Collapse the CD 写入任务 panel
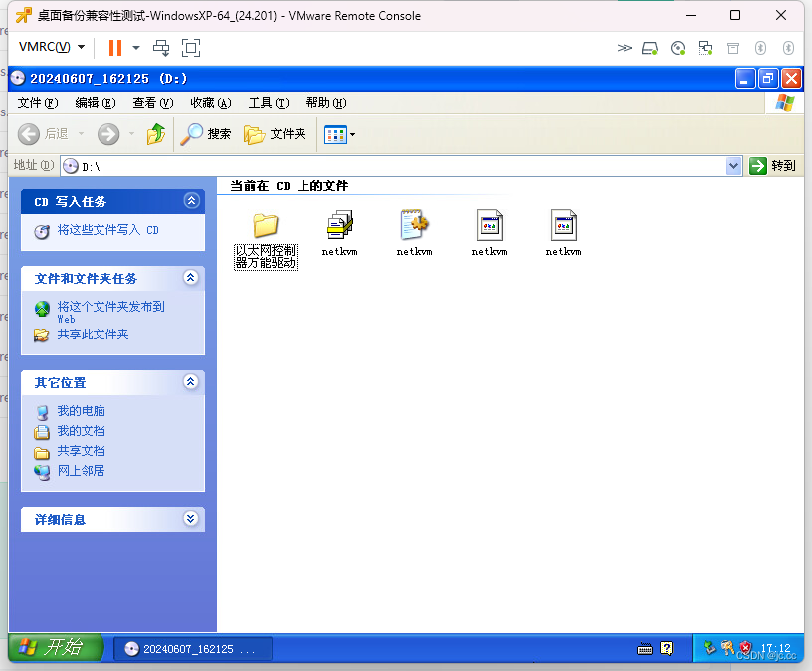This screenshot has height=671, width=812. pyautogui.click(x=192, y=200)
